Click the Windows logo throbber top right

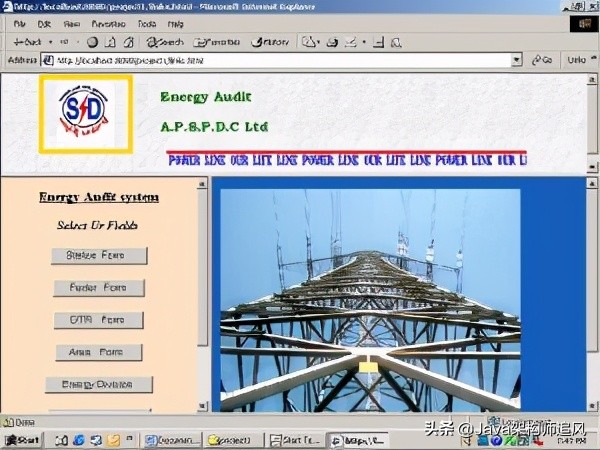584,24
